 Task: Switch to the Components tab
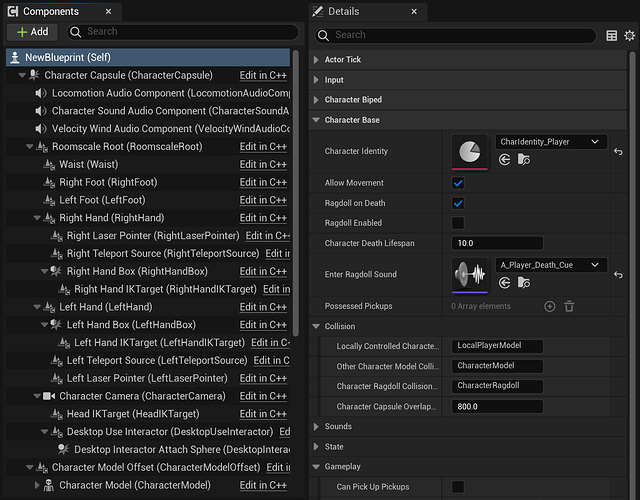pyautogui.click(x=50, y=11)
